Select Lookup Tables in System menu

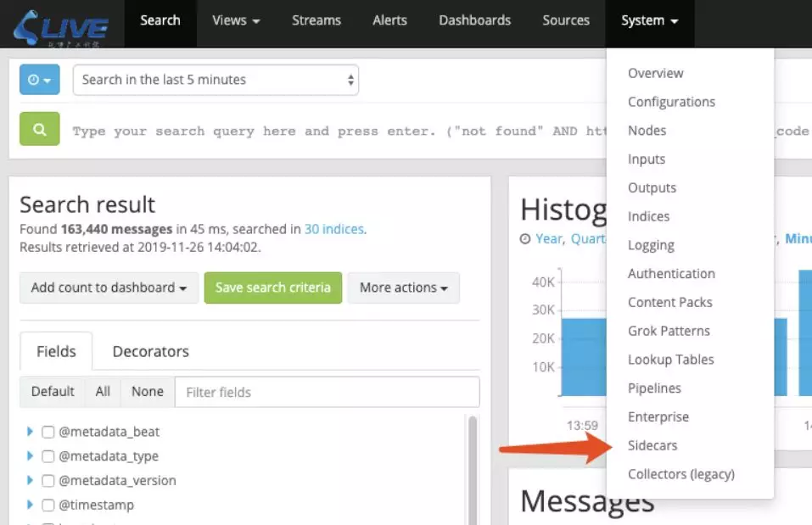pyautogui.click(x=670, y=360)
